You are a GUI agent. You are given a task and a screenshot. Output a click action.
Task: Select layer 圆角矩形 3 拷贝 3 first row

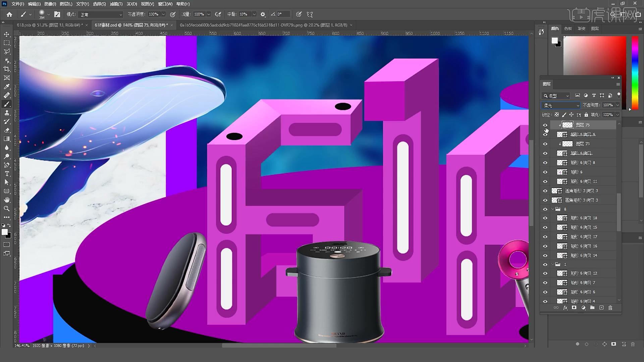coord(584,191)
